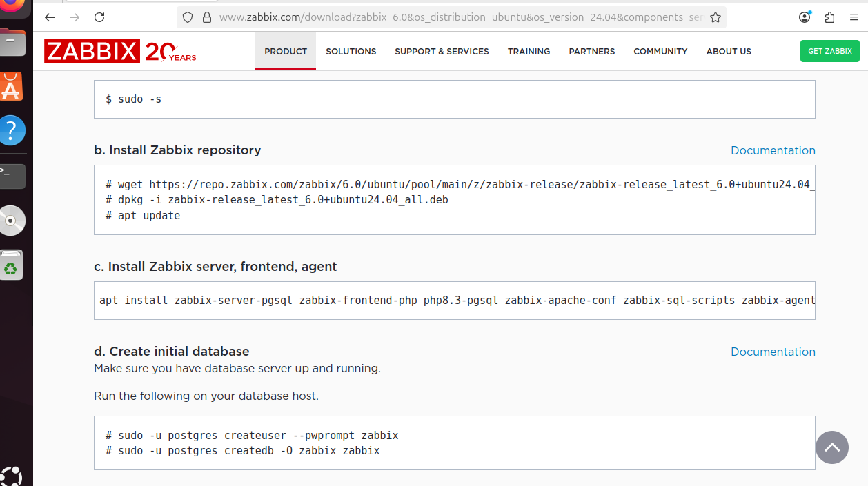Open Trash from the dock

coord(12,265)
